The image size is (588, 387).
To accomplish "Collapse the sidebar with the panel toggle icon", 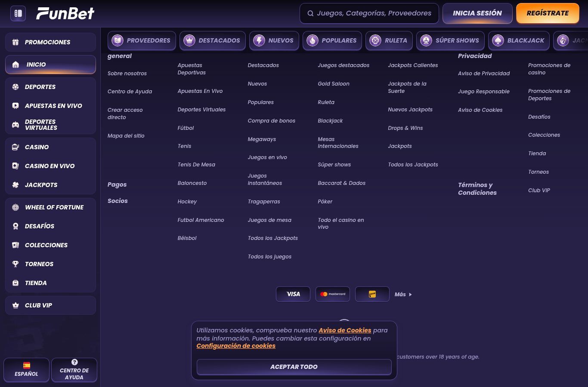I will [18, 13].
